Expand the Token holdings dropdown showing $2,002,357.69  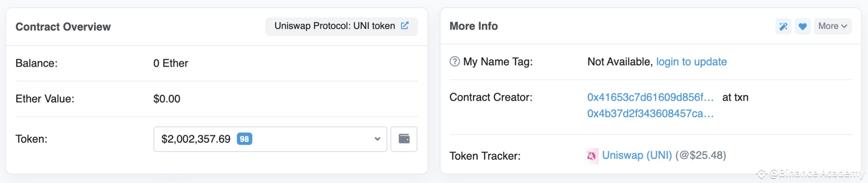pos(270,139)
